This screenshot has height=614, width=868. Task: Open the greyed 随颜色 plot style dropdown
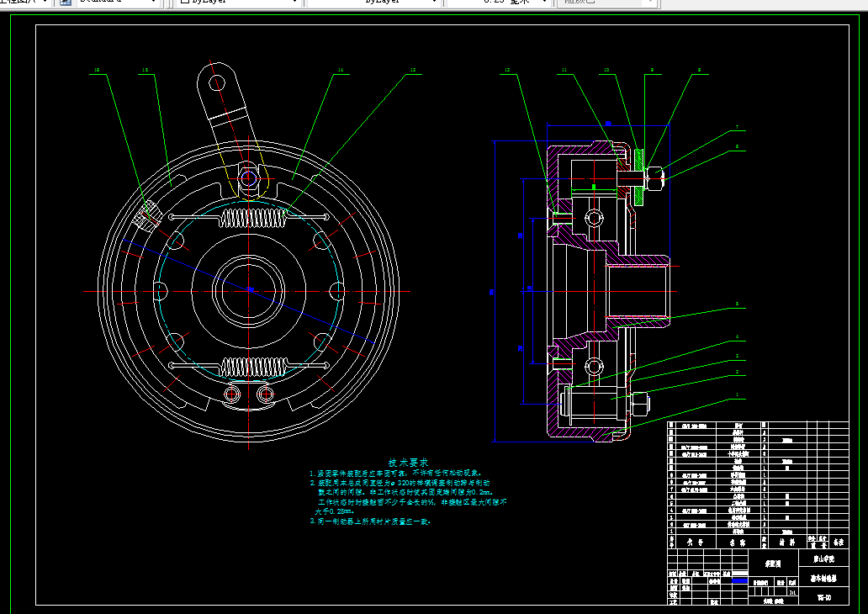click(607, 3)
